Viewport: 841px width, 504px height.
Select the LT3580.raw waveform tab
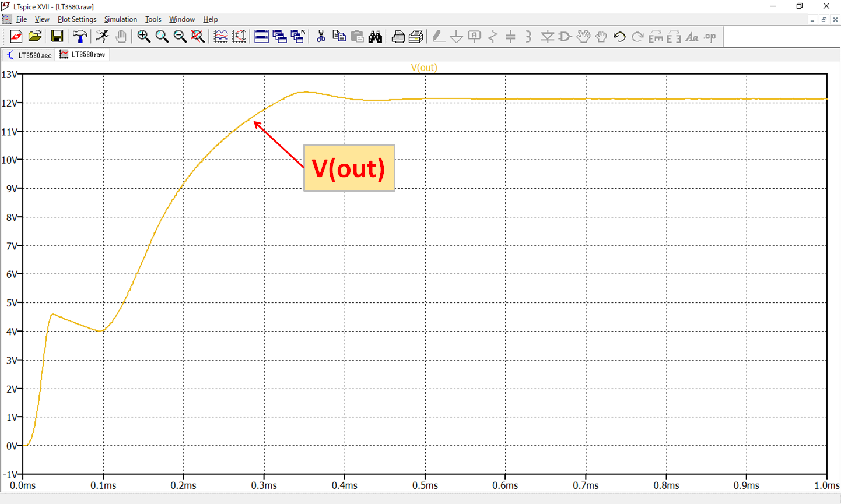click(83, 55)
